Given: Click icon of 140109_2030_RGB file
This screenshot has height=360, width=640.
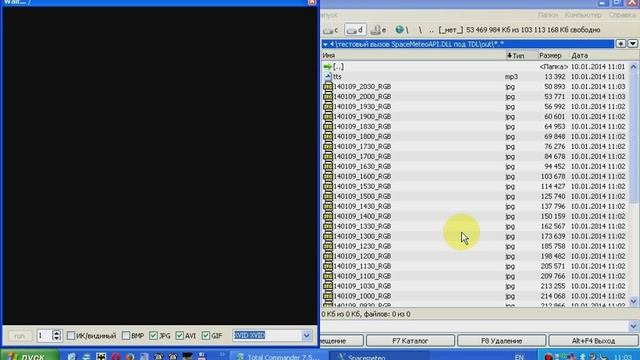Looking at the screenshot, I should point(328,87).
